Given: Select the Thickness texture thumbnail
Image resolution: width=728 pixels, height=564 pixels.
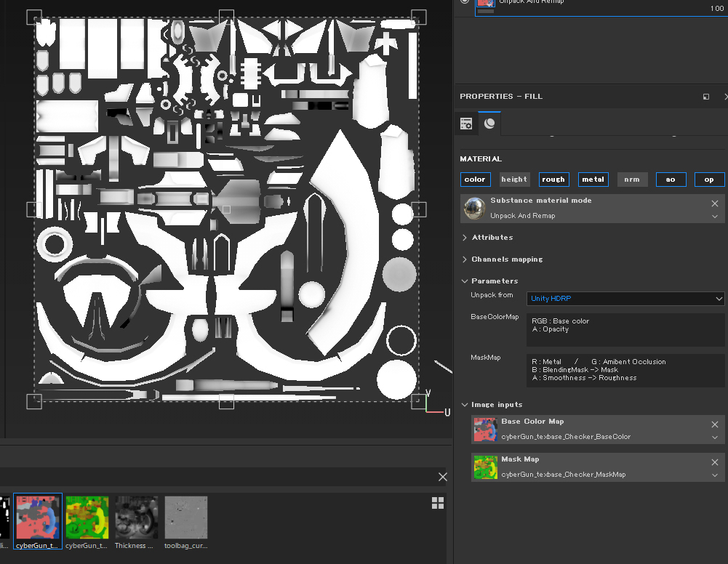Looking at the screenshot, I should click(137, 517).
